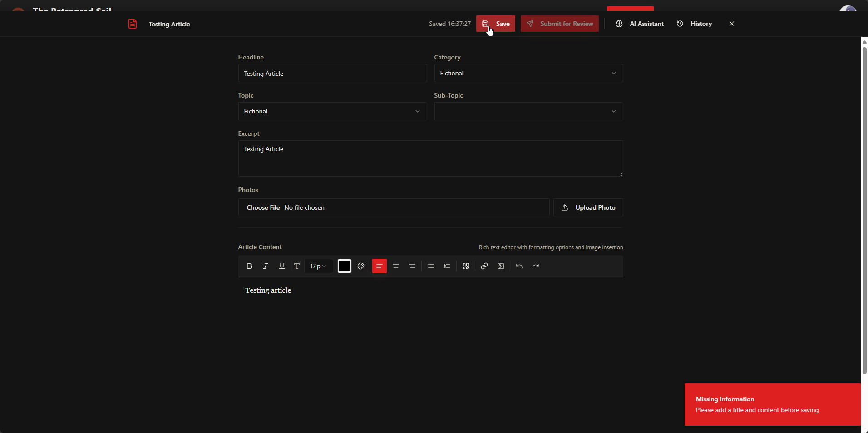
Task: Toggle italic formatting
Action: pos(266,266)
